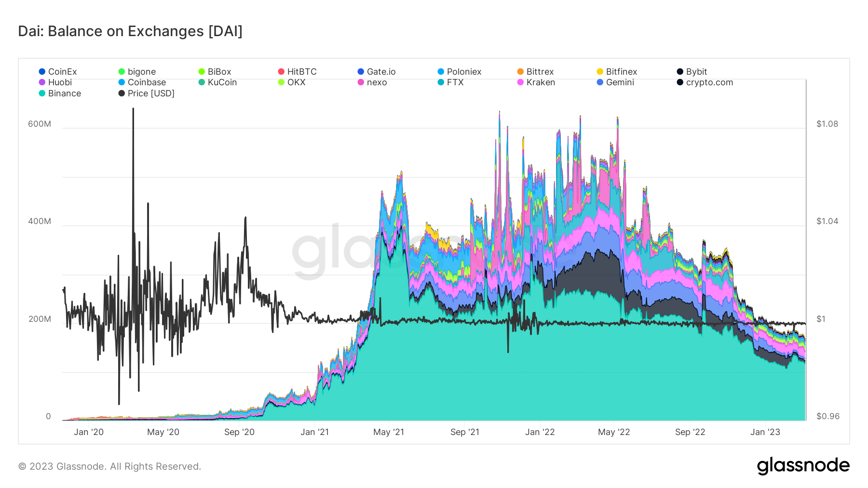Viewport: 868px width, 488px height.
Task: Toggle the Coinbase series in legend
Action: (x=142, y=82)
